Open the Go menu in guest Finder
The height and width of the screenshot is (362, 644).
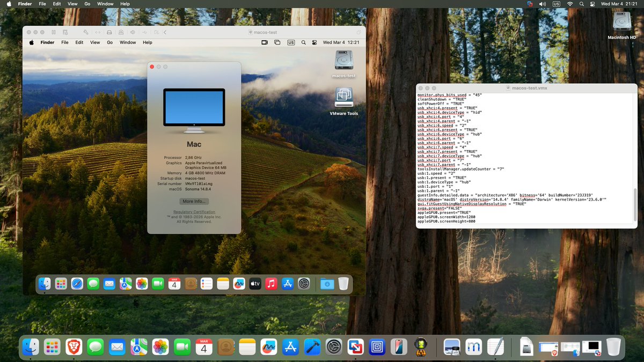pos(109,42)
